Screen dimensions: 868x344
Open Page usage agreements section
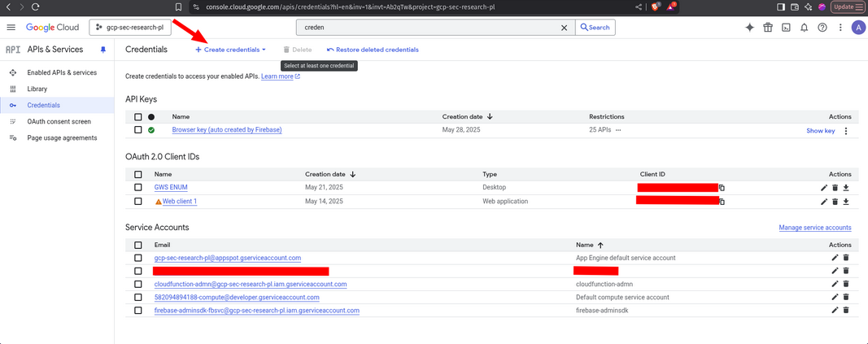62,137
